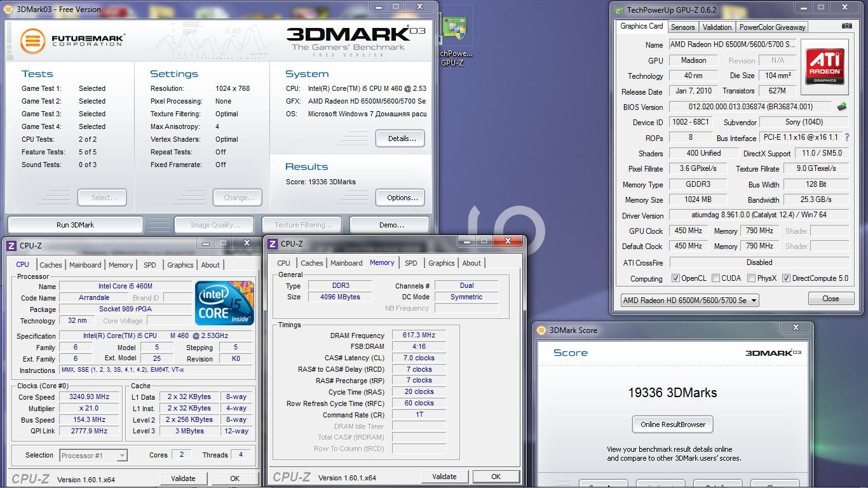The height and width of the screenshot is (488, 868).
Task: Open Mainboard tab in left CPU-Z window
Action: click(85, 265)
